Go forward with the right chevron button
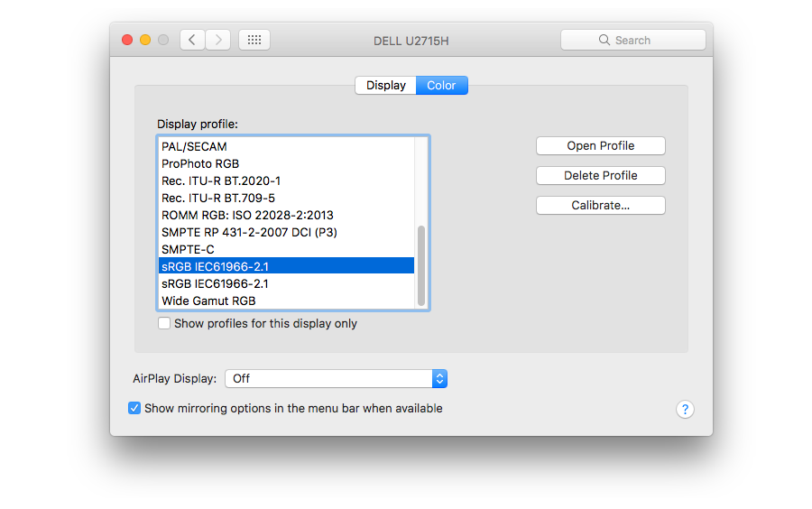 pos(218,40)
